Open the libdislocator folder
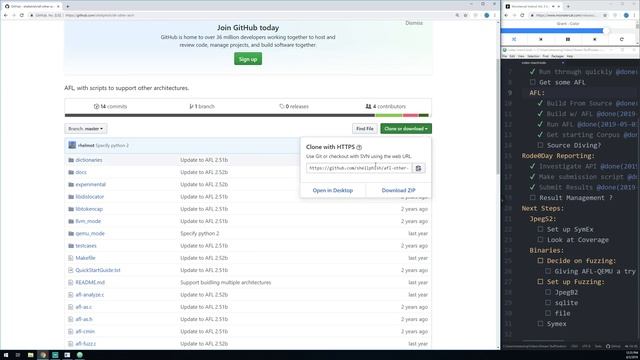640x360 pixels. [89, 197]
